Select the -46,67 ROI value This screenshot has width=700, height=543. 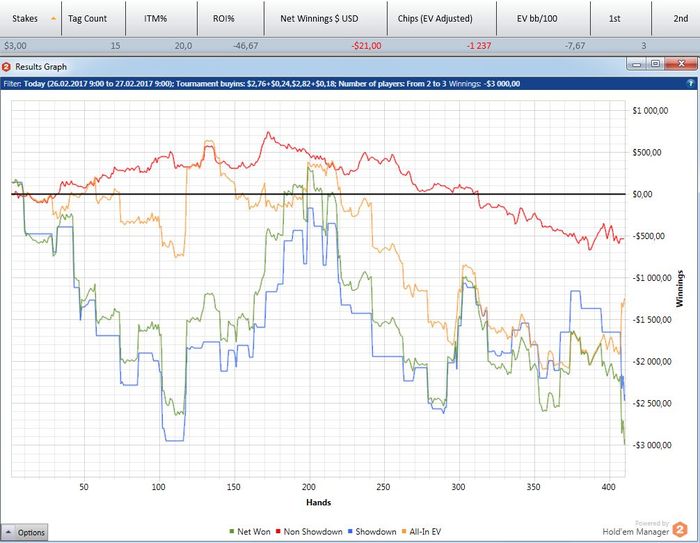coord(246,46)
